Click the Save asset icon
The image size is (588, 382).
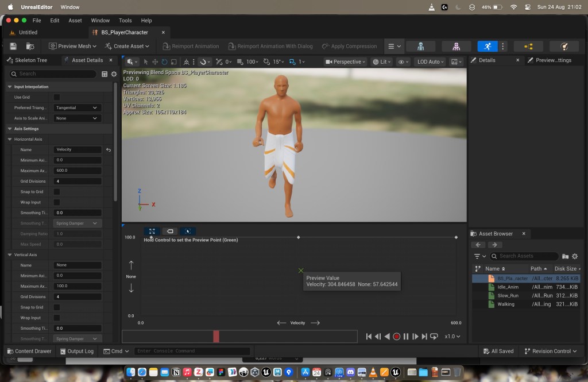coord(13,46)
